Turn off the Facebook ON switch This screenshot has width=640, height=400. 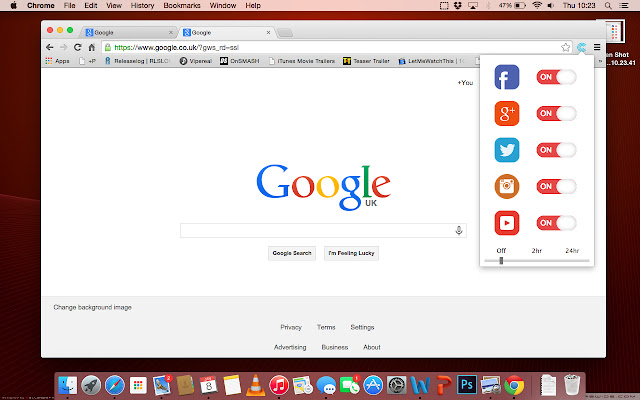[556, 77]
